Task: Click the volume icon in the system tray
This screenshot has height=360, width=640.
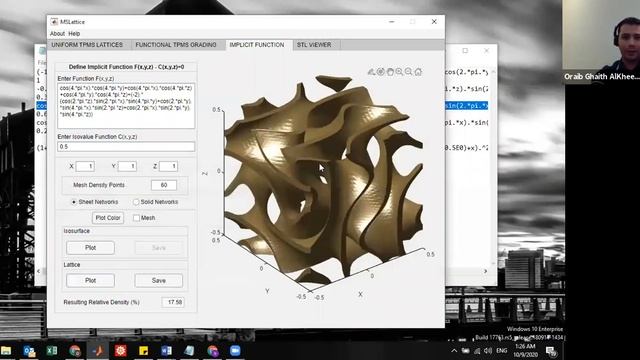Action: pos(488,351)
